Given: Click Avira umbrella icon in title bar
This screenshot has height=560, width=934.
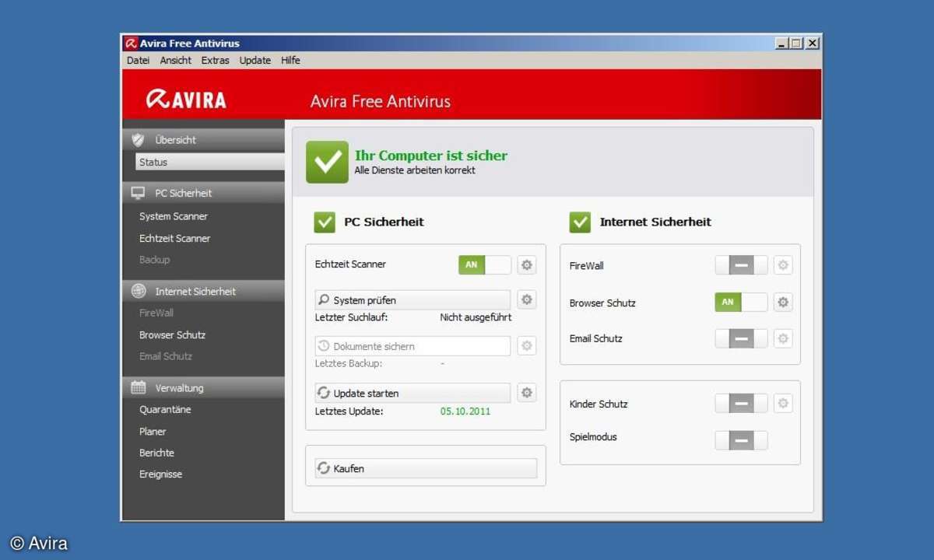Looking at the screenshot, I should pyautogui.click(x=132, y=44).
